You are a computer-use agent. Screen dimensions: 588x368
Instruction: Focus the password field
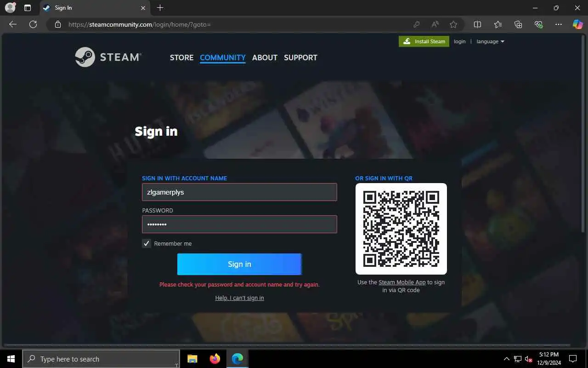239,224
